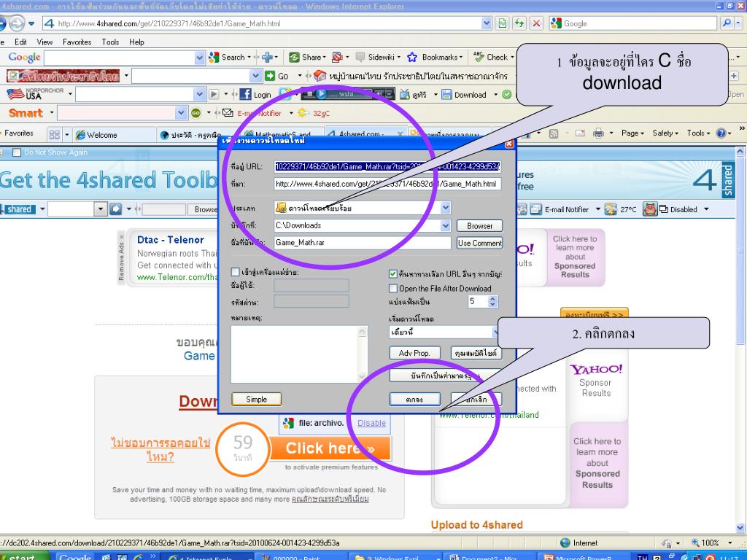This screenshot has height=560, width=747.
Task: Click the red monster icon on 4shared toolbar
Action: click(x=650, y=209)
